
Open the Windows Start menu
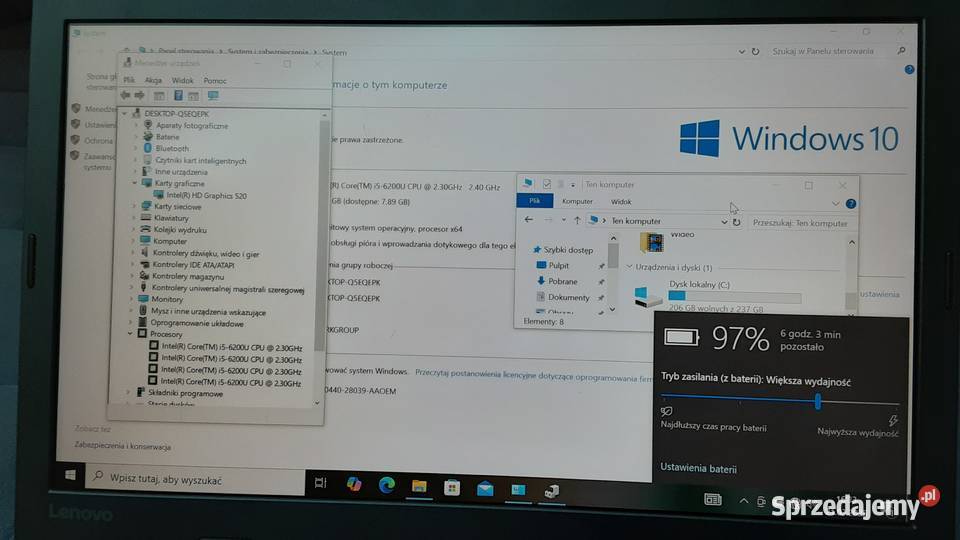pyautogui.click(x=70, y=475)
